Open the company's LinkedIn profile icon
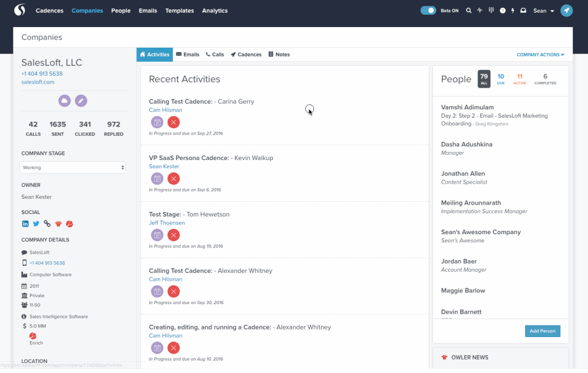This screenshot has width=588, height=373. (25, 224)
